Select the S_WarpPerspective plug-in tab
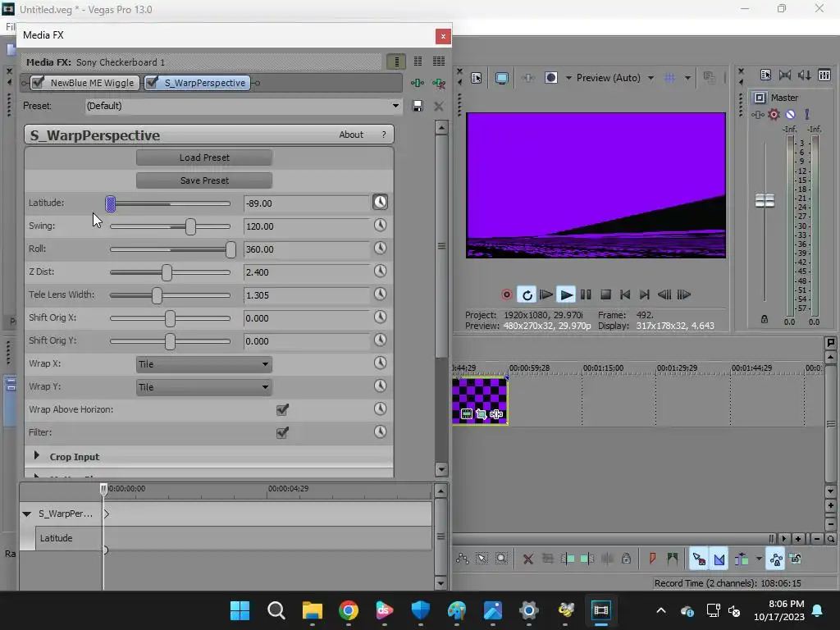This screenshot has height=630, width=840. 197,83
